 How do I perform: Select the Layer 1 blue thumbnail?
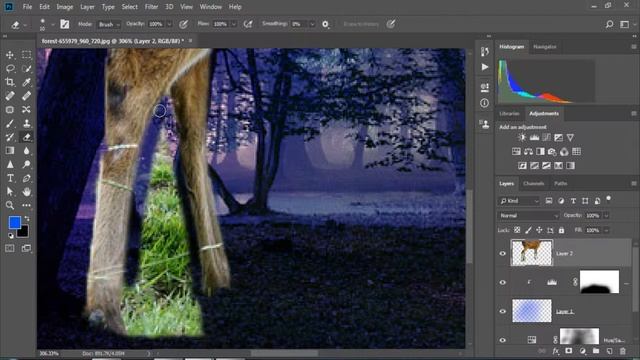point(531,311)
